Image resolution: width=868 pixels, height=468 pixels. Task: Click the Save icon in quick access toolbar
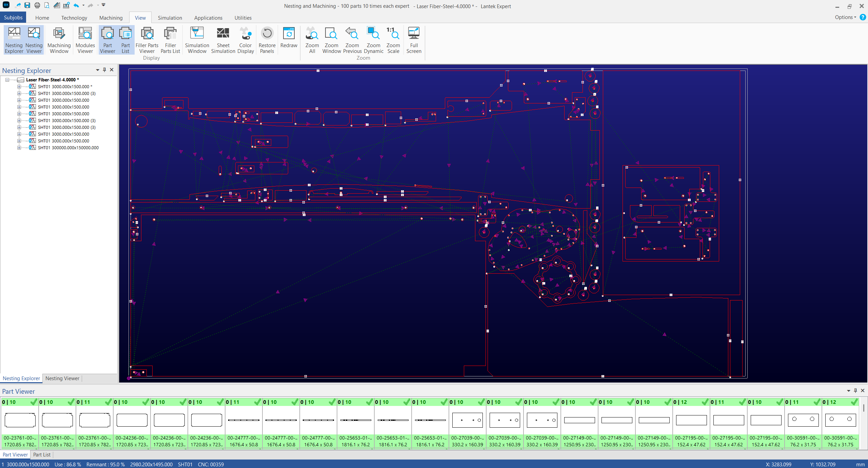coord(27,5)
